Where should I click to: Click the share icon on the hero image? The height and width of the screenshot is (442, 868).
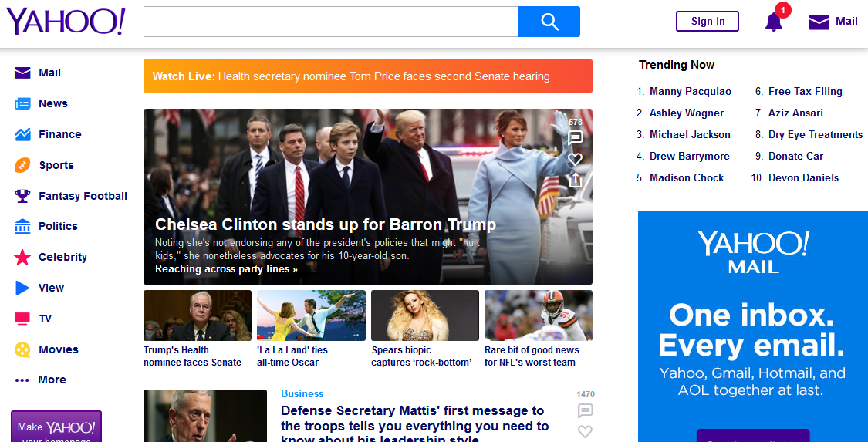click(x=575, y=181)
